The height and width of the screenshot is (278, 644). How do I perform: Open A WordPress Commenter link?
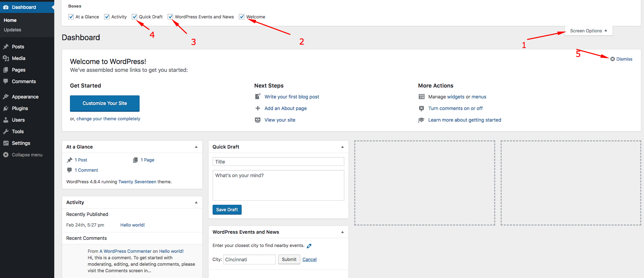tap(126, 251)
